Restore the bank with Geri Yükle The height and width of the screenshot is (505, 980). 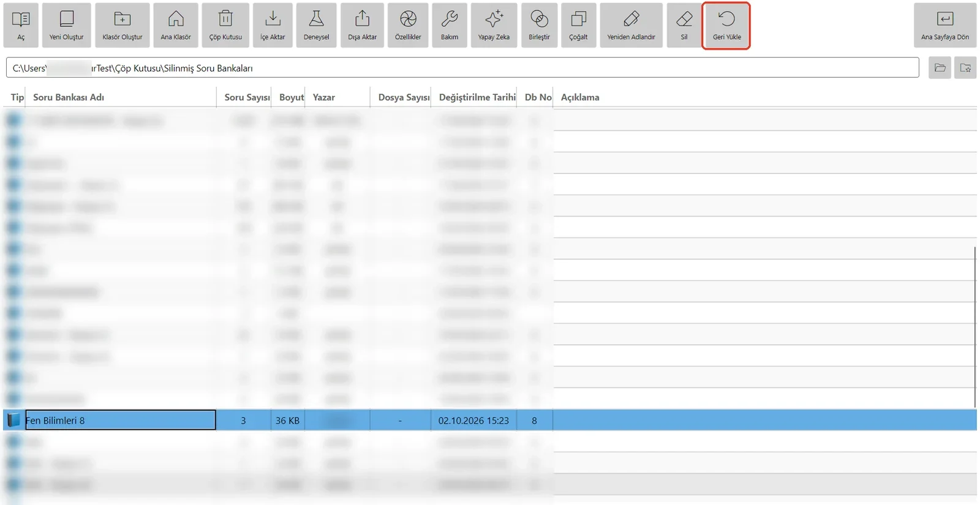pyautogui.click(x=727, y=25)
